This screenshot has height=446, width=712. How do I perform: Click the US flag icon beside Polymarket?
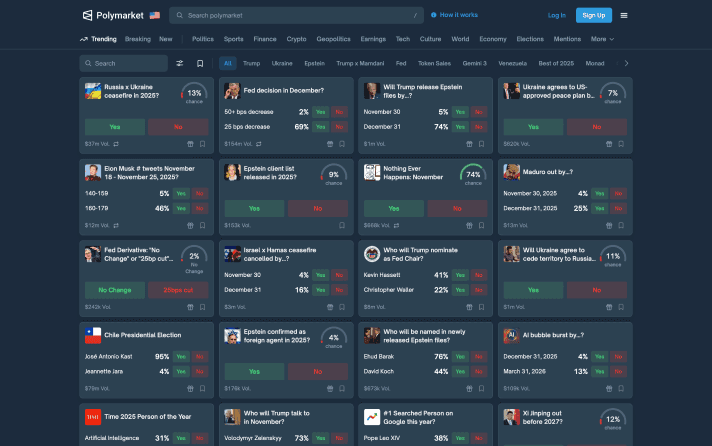click(x=155, y=15)
